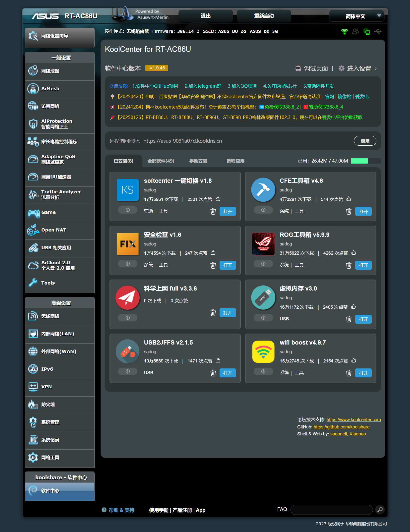Viewport: 410px width, 532px height.
Task: Open the github.com/koolshare link
Action: click(341, 427)
